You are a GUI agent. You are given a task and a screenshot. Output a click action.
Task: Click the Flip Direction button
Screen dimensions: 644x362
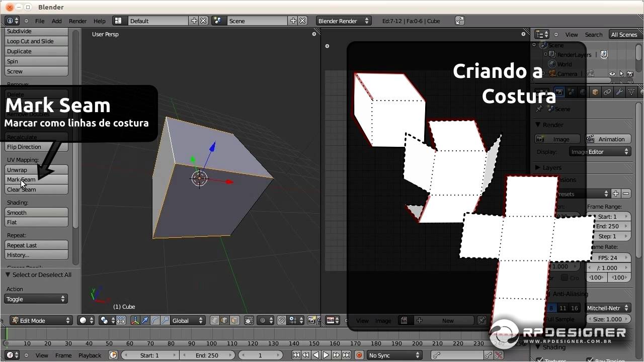(36, 147)
